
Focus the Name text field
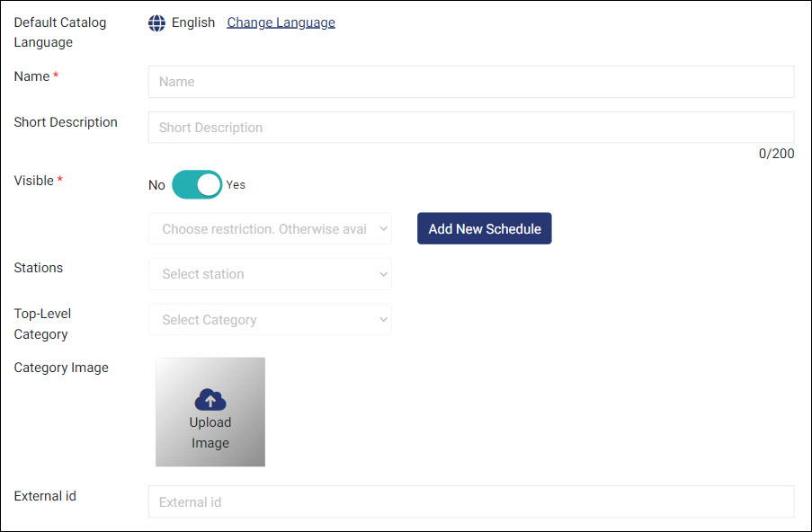point(470,82)
